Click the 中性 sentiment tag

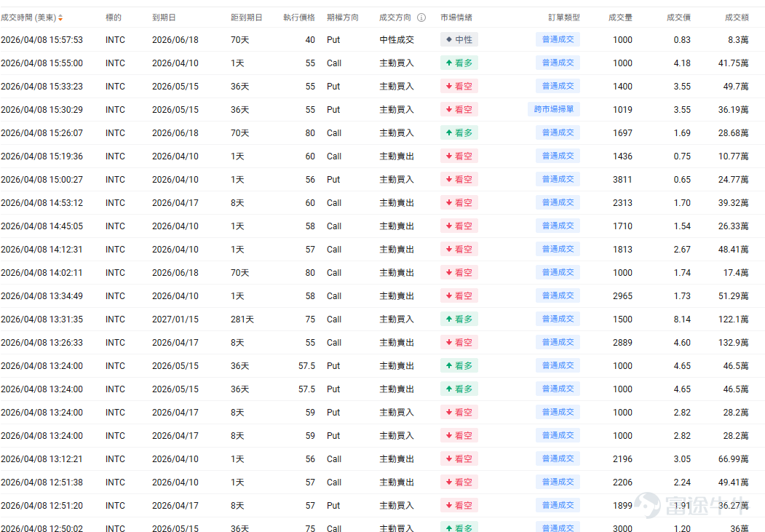pyautogui.click(x=459, y=39)
